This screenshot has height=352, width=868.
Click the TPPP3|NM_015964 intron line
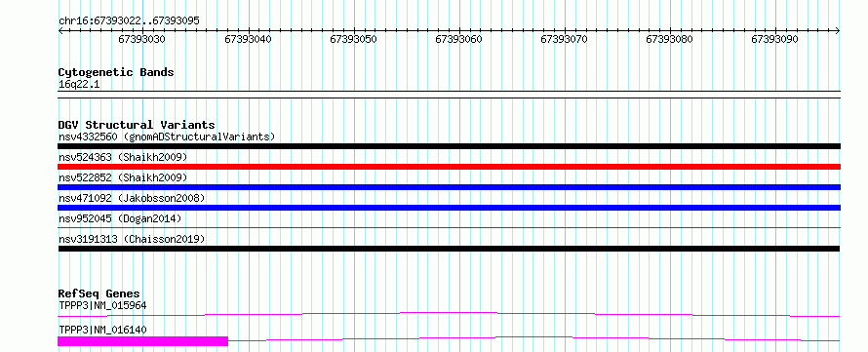(449, 313)
